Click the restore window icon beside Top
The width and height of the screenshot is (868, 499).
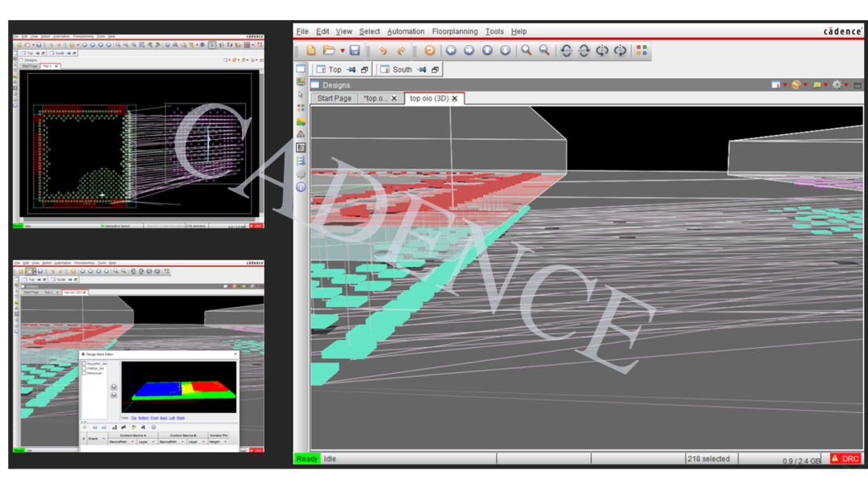[x=364, y=70]
